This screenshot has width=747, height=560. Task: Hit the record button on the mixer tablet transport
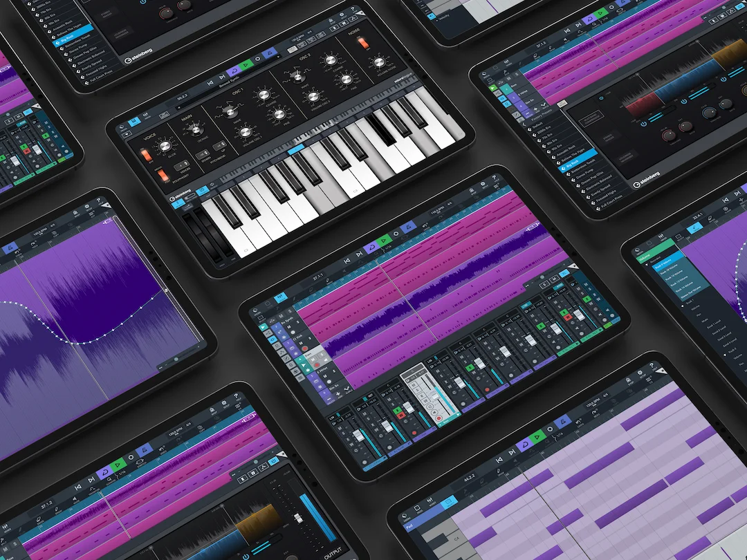(396, 234)
